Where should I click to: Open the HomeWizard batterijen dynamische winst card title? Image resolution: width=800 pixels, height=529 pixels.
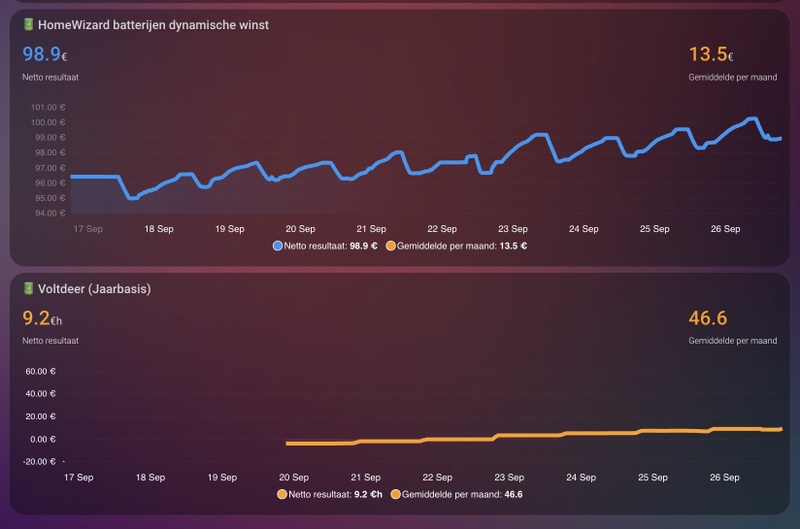pyautogui.click(x=153, y=25)
